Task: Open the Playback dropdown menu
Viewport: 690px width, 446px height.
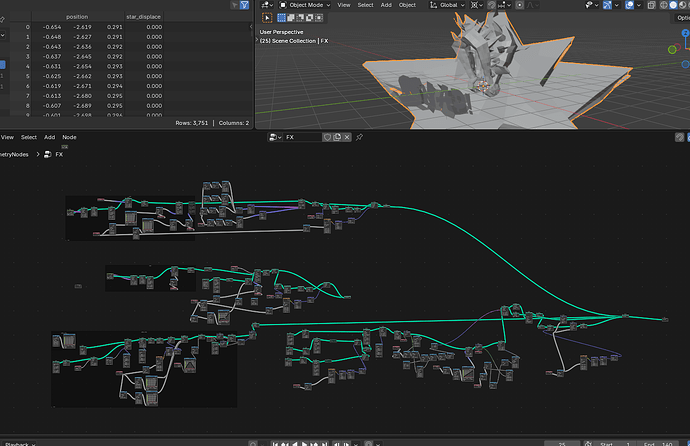Action: click(19, 444)
